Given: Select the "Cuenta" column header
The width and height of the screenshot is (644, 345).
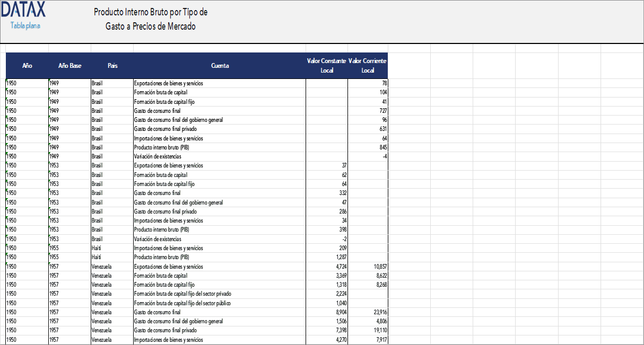Looking at the screenshot, I should [x=219, y=66].
